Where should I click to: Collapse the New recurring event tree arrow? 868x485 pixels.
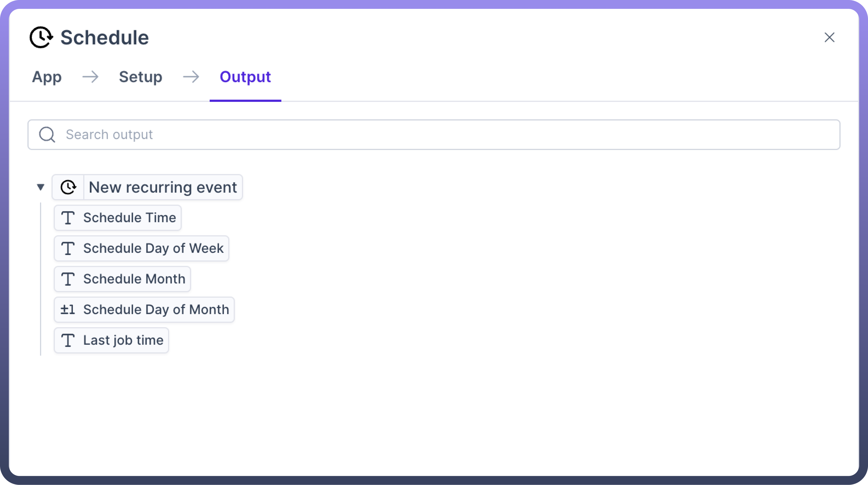tap(41, 187)
